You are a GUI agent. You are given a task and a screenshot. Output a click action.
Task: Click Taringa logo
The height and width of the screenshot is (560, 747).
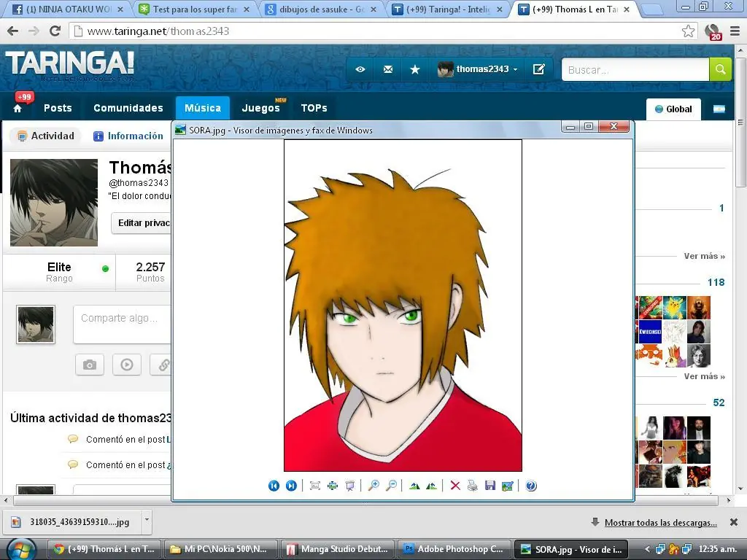tap(70, 65)
